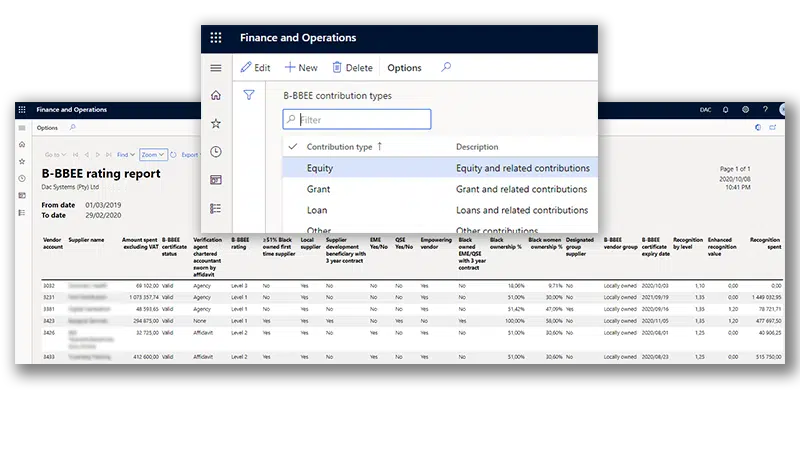Image resolution: width=800 pixels, height=451 pixels.
Task: Open notifications bell in report window
Action: click(726, 109)
